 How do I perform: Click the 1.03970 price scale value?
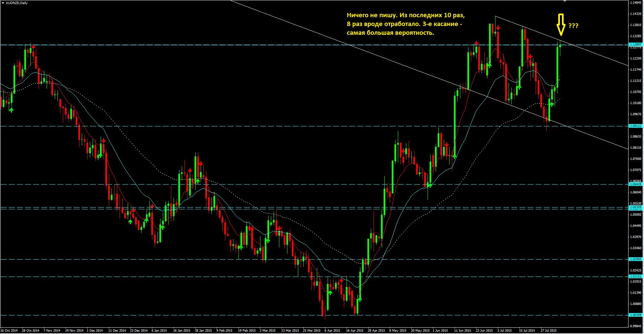[x=636, y=237]
